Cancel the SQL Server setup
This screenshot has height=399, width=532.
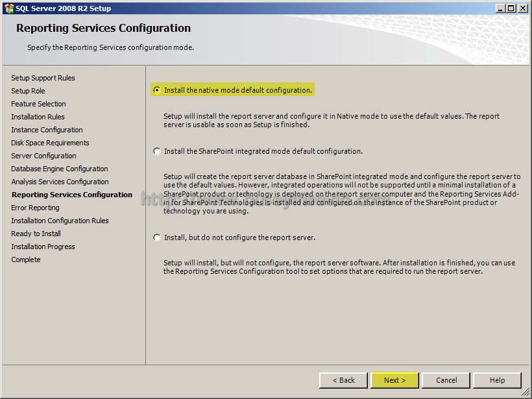click(446, 380)
